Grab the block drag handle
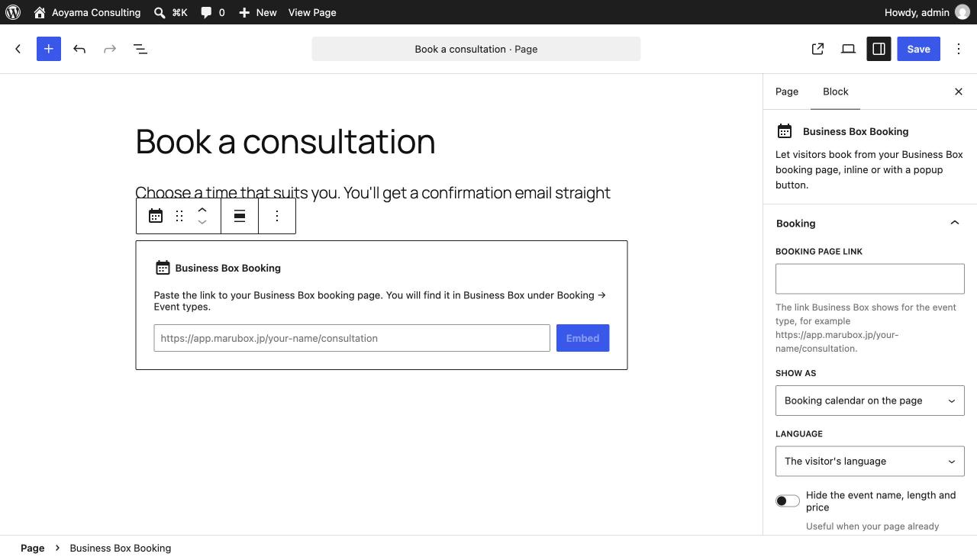This screenshot has height=560, width=977. [x=179, y=216]
